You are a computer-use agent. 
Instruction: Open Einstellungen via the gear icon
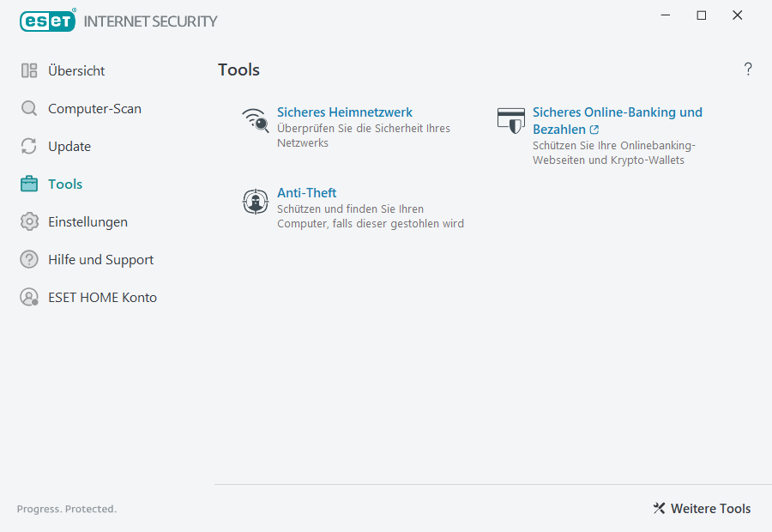pyautogui.click(x=30, y=221)
